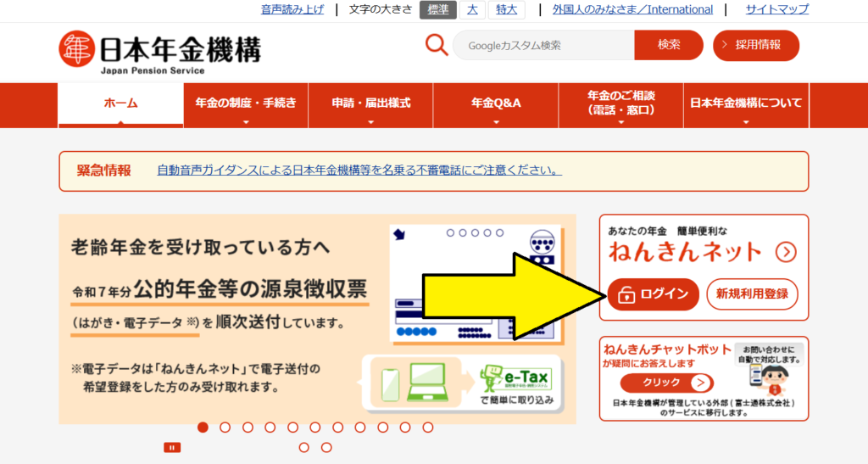Open the 日本年金機構について menu

tap(746, 104)
